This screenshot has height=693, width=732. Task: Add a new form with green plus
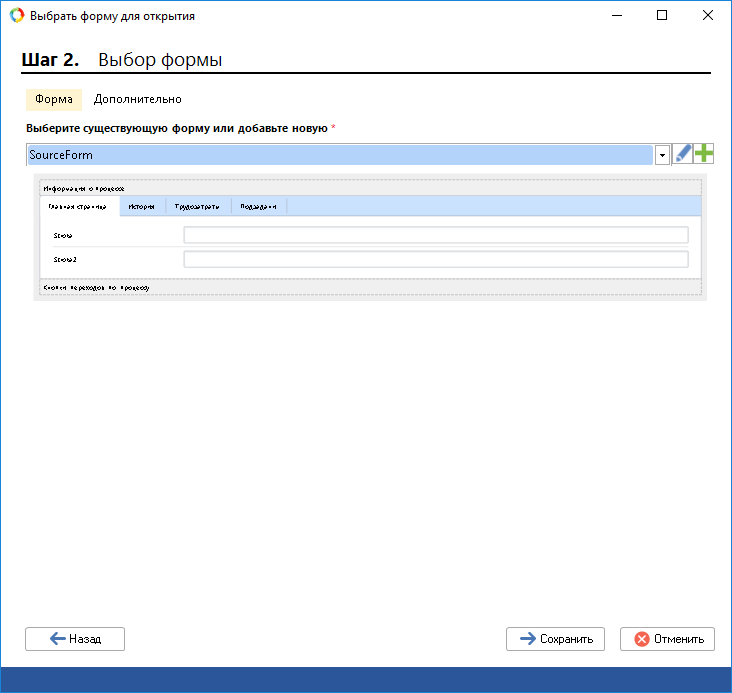(704, 154)
